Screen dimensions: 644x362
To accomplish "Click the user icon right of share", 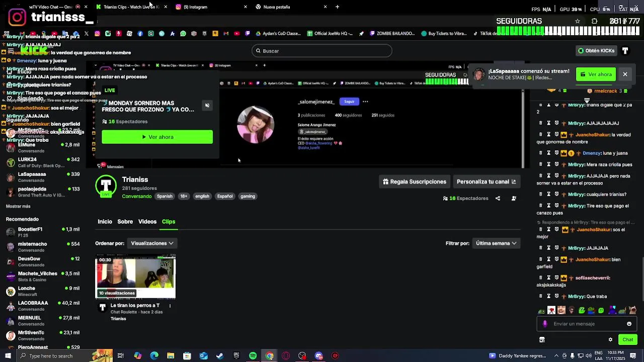I will click(x=514, y=199).
